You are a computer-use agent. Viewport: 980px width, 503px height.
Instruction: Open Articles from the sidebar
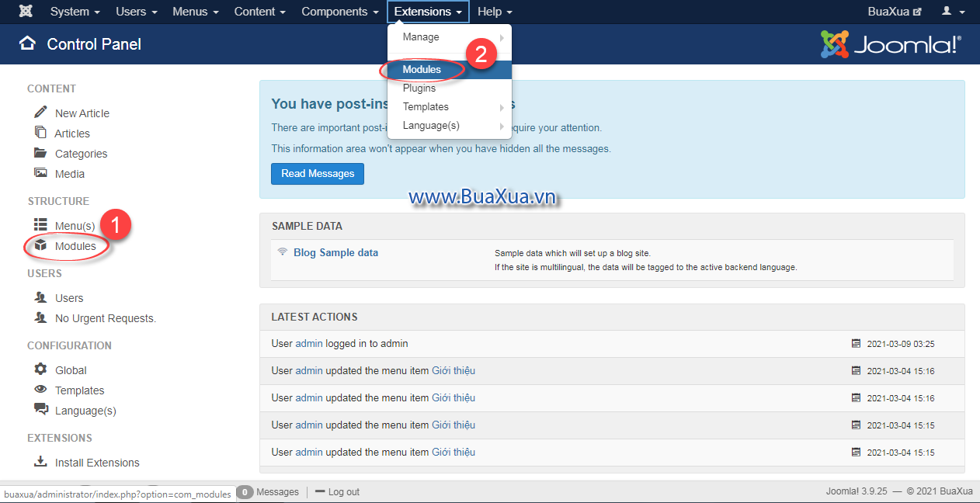[x=72, y=134]
